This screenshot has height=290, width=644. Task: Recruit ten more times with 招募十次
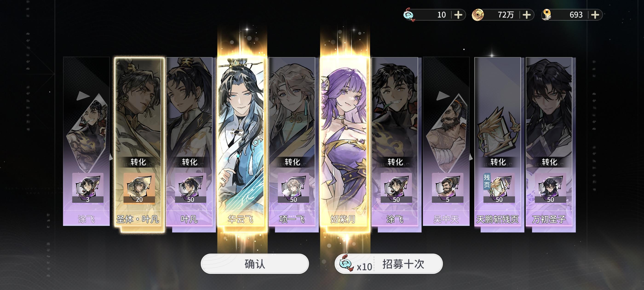(388, 264)
